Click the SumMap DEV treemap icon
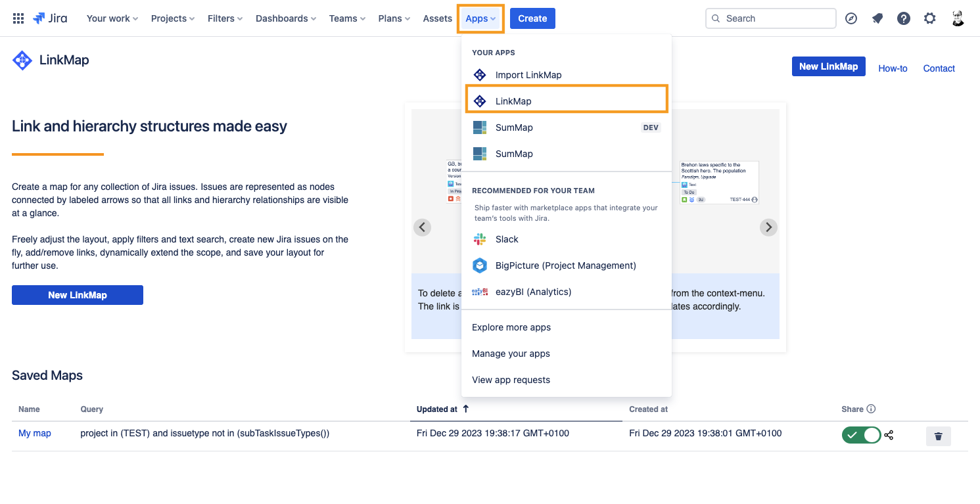 [x=480, y=127]
